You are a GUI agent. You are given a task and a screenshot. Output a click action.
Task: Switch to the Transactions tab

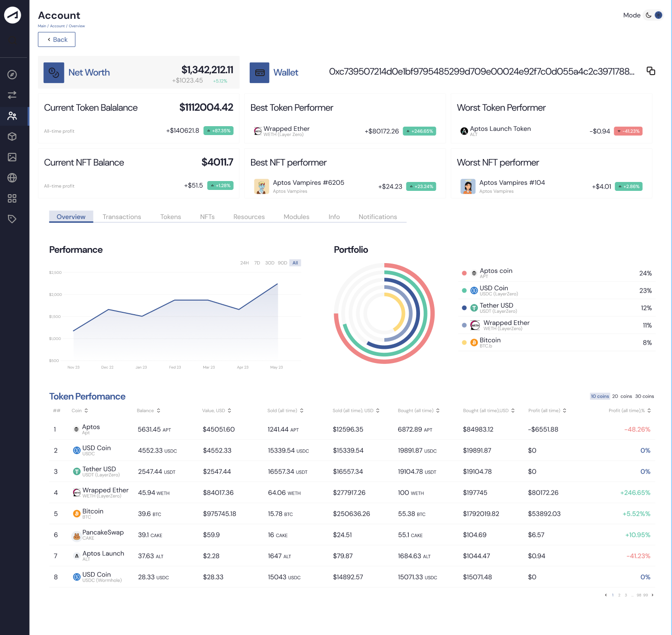click(122, 217)
